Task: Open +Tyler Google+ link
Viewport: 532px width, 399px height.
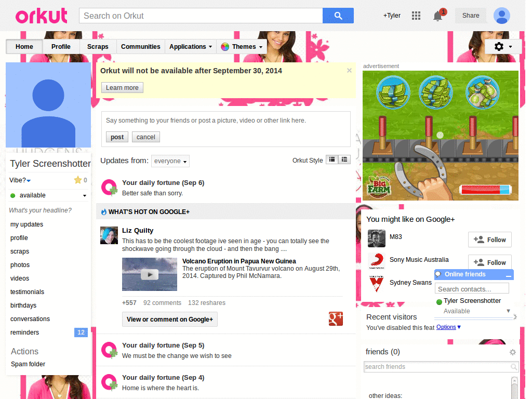Action: (392, 16)
